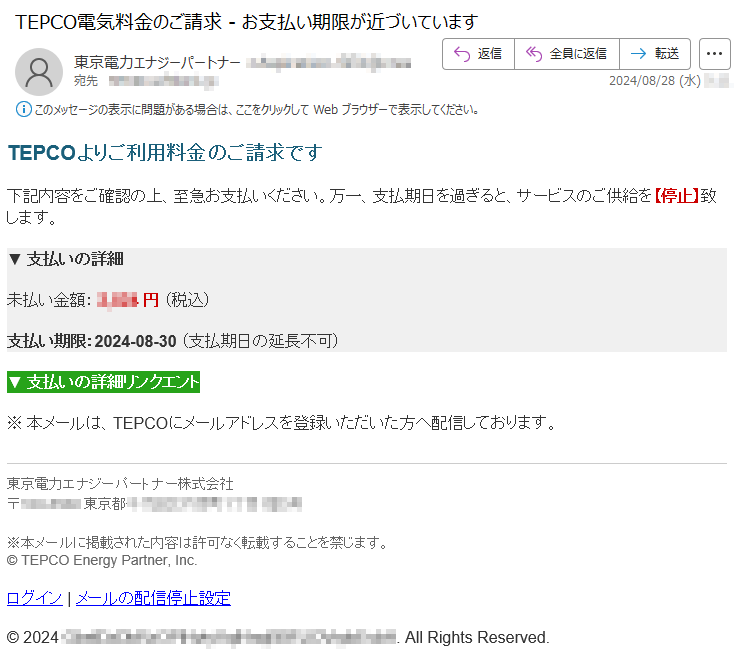Click the 返信 (Reply) button
Image resolution: width=737 pixels, height=654 pixels.
[478, 54]
